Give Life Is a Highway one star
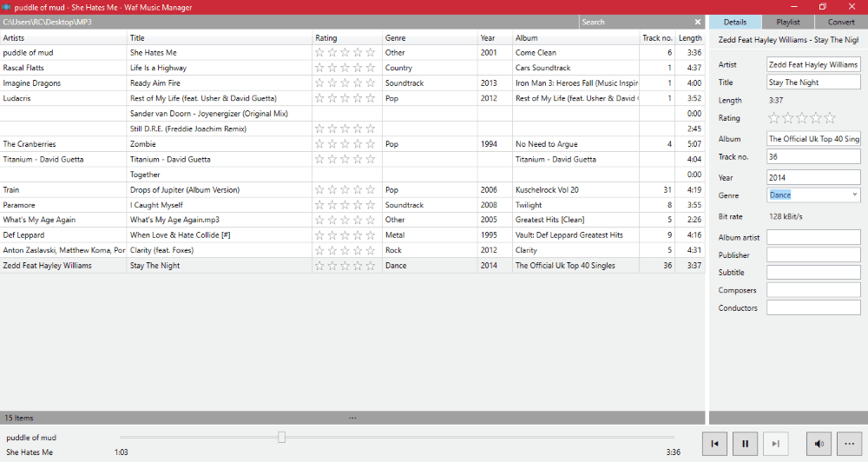The width and height of the screenshot is (868, 462). (x=319, y=68)
